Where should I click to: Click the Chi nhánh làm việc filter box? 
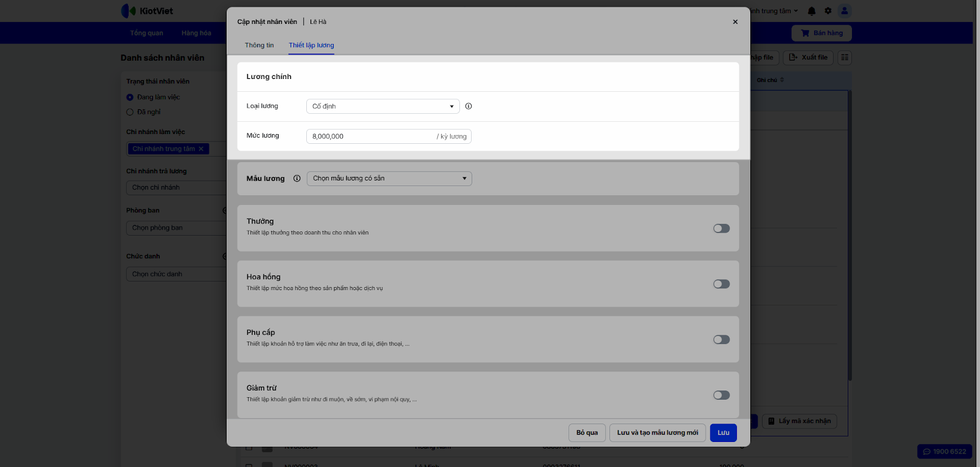coord(176,149)
